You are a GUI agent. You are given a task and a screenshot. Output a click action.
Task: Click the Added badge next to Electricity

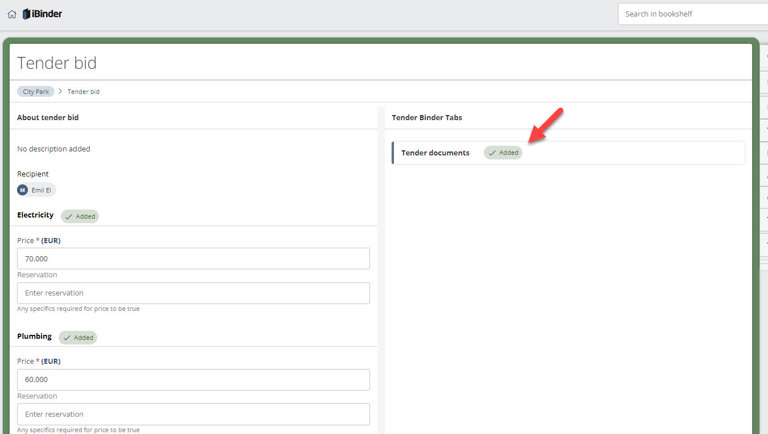click(80, 216)
